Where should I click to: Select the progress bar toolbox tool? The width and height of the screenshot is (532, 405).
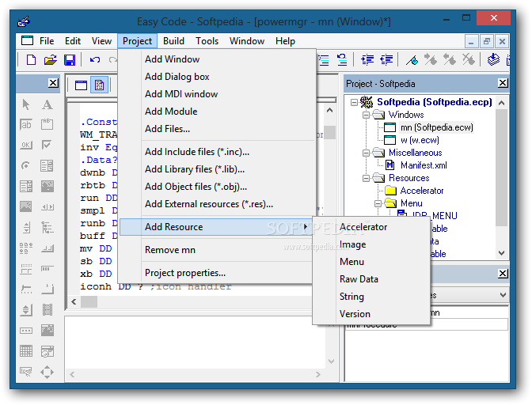tap(47, 269)
